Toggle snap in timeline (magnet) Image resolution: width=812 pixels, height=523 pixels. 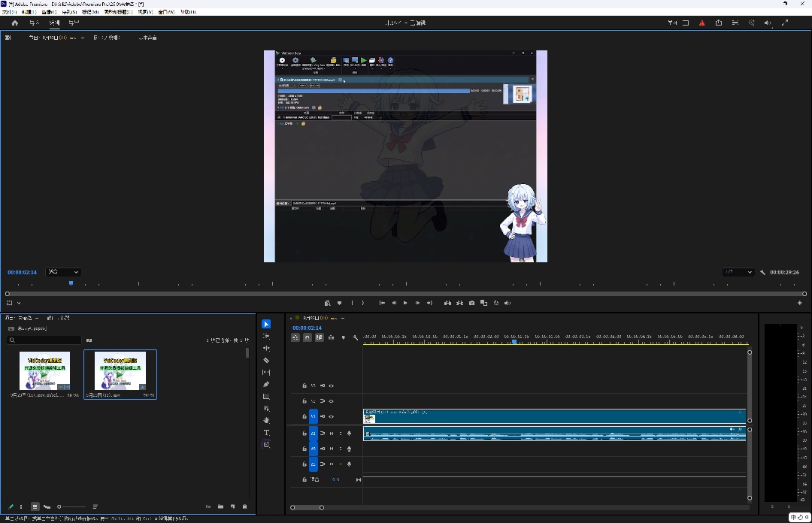pyautogui.click(x=307, y=337)
